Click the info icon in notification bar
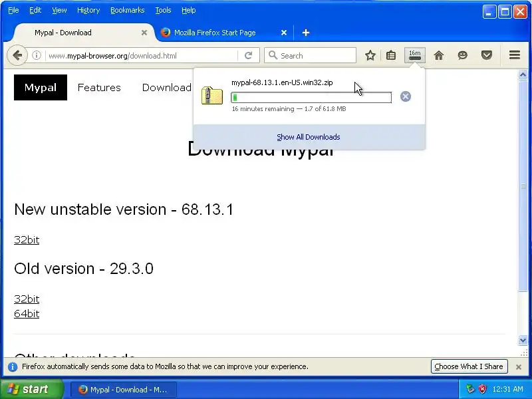Screen dimensions: 532x399 point(13,367)
